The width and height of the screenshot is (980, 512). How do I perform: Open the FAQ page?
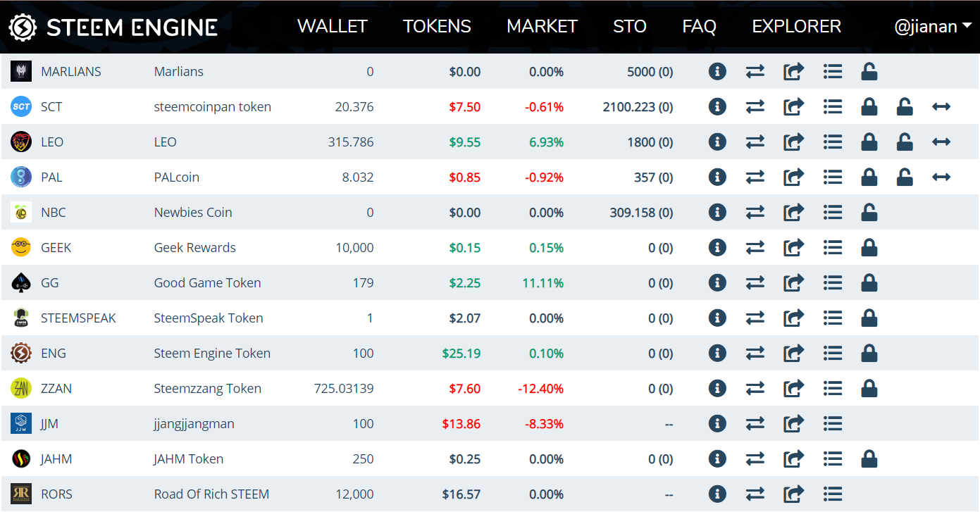pos(700,27)
